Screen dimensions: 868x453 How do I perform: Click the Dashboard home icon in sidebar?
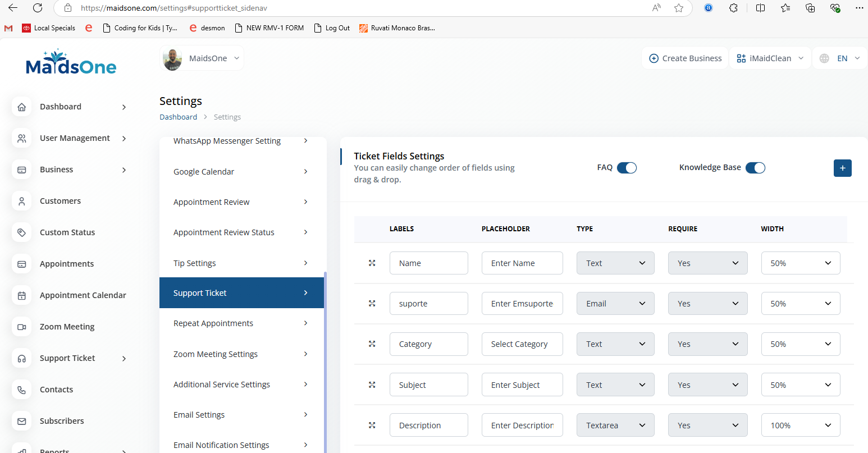click(22, 107)
